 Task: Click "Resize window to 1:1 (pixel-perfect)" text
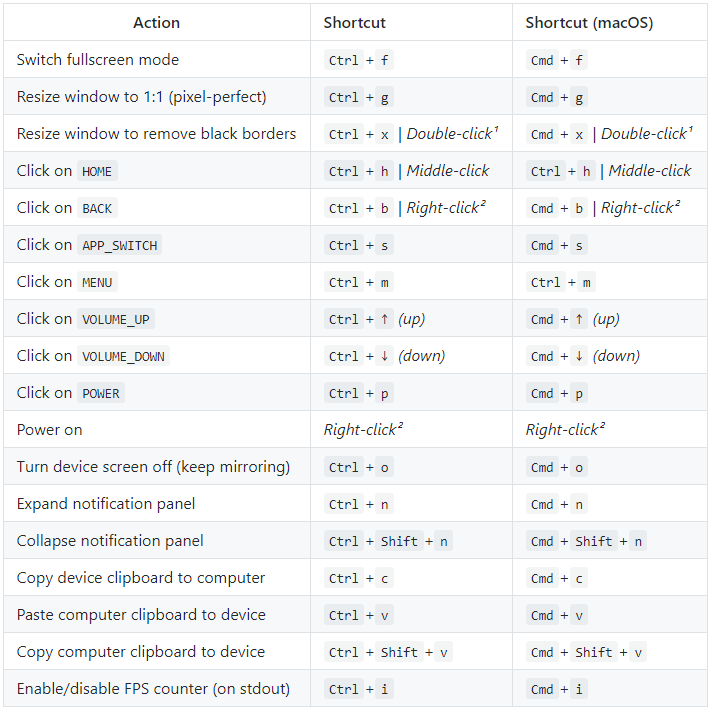tap(141, 97)
